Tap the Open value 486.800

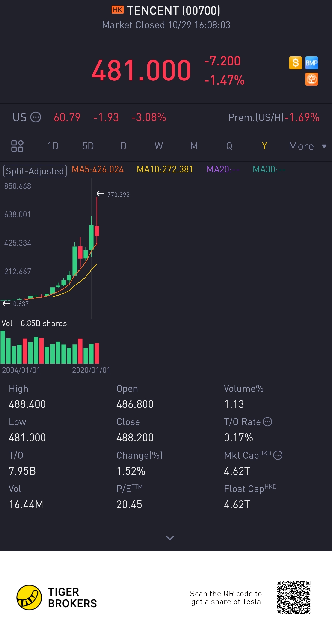pos(135,404)
